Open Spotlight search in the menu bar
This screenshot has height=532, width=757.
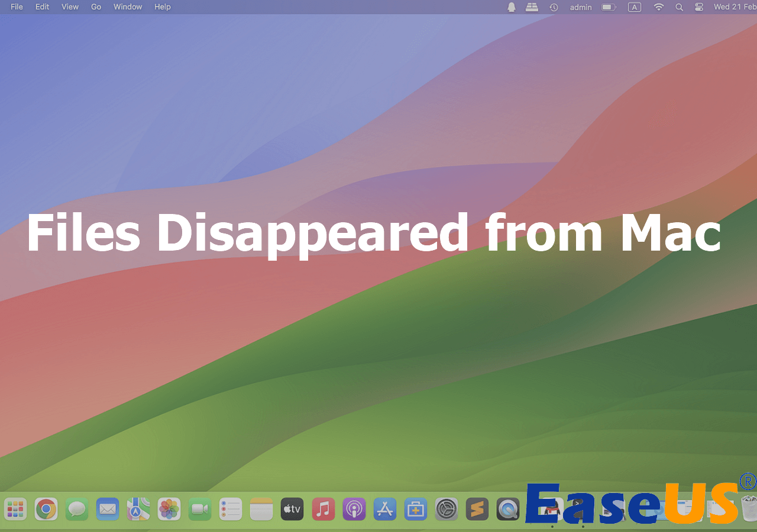(679, 7)
